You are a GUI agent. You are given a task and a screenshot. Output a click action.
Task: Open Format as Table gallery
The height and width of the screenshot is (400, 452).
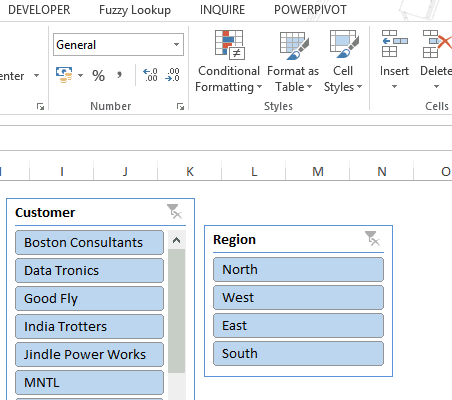(293, 62)
